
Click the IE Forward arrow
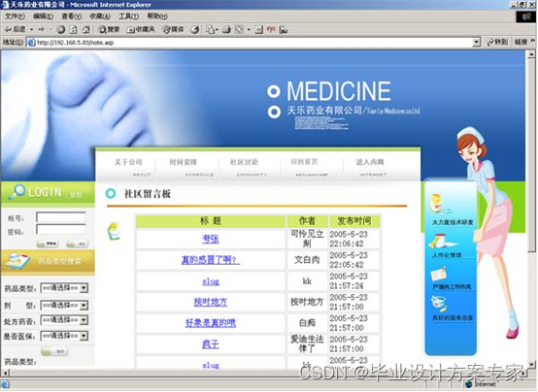pyautogui.click(x=42, y=29)
